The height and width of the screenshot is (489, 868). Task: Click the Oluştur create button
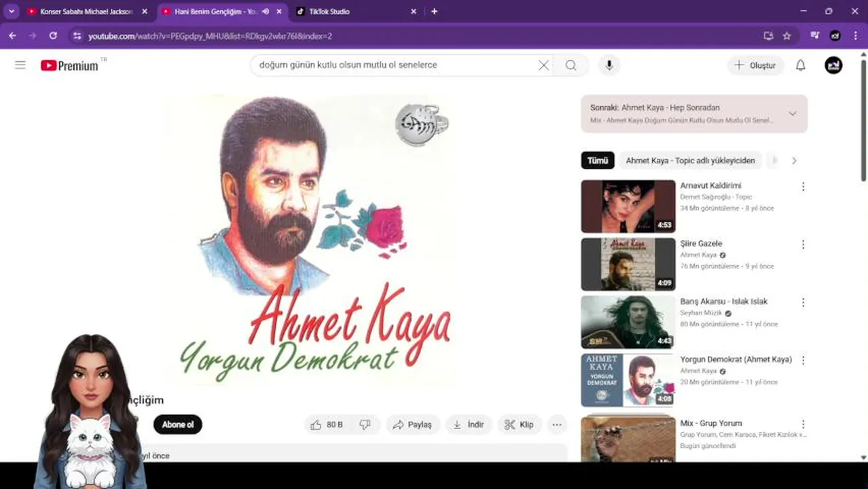755,65
